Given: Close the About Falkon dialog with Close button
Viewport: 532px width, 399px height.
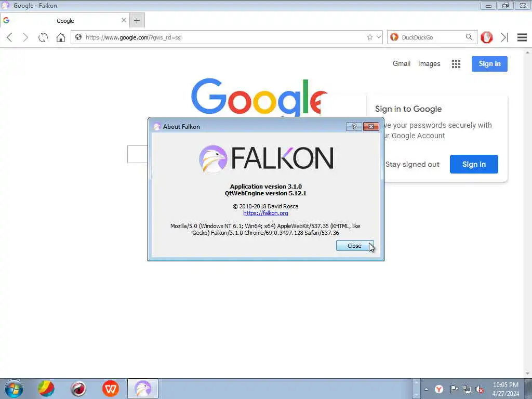Looking at the screenshot, I should tap(354, 246).
